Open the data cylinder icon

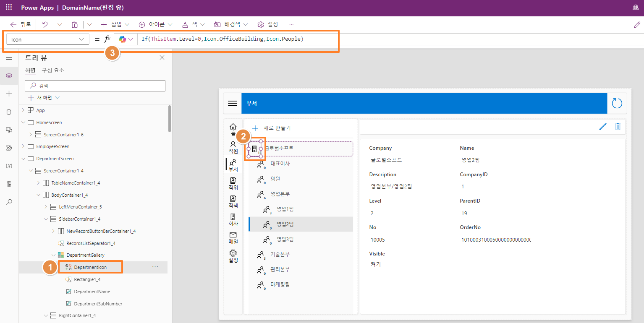[9, 112]
